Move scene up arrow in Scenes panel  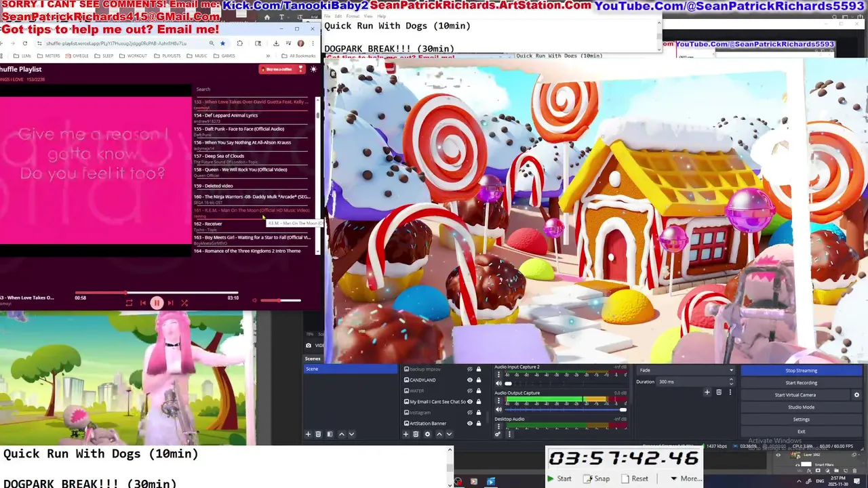click(x=342, y=434)
